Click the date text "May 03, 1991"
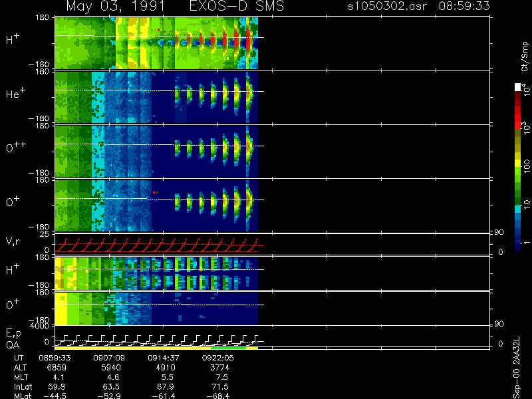 115,7
